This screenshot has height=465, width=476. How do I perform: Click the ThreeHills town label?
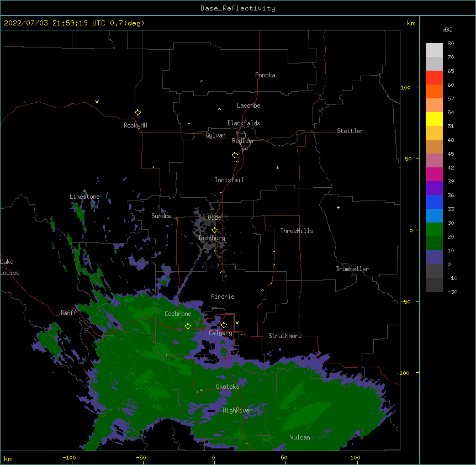pos(297,231)
